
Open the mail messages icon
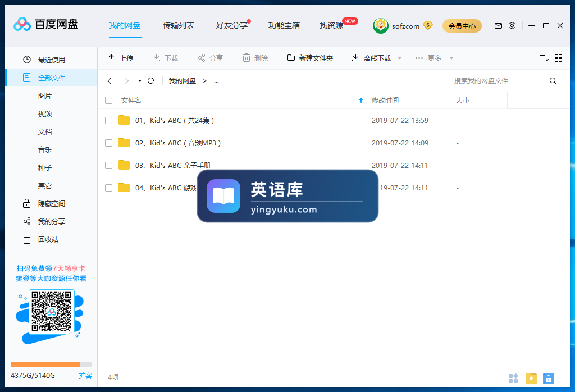click(x=498, y=26)
